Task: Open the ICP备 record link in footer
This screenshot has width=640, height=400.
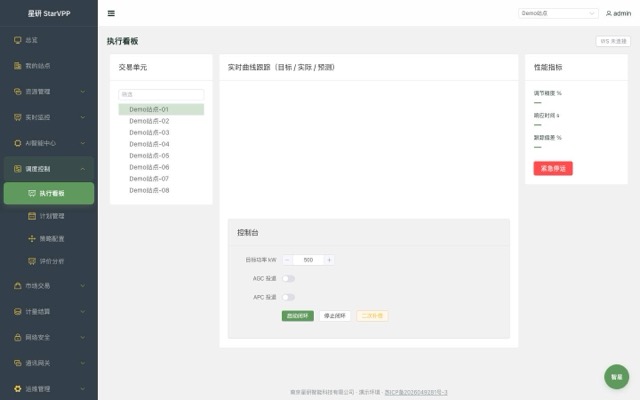Action: [416, 392]
